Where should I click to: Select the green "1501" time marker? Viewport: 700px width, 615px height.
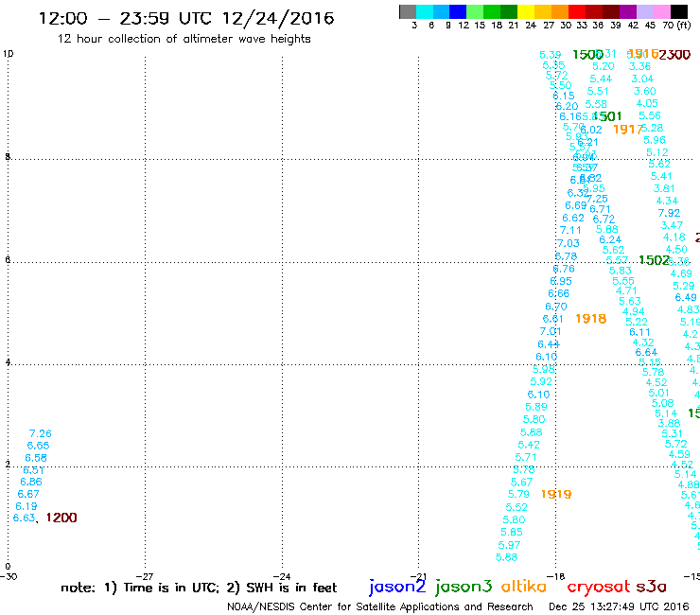(607, 116)
